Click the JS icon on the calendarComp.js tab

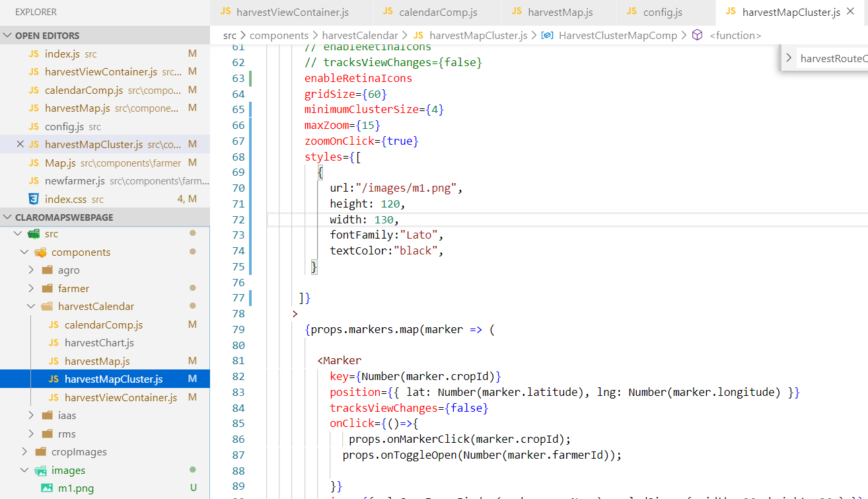tap(390, 11)
